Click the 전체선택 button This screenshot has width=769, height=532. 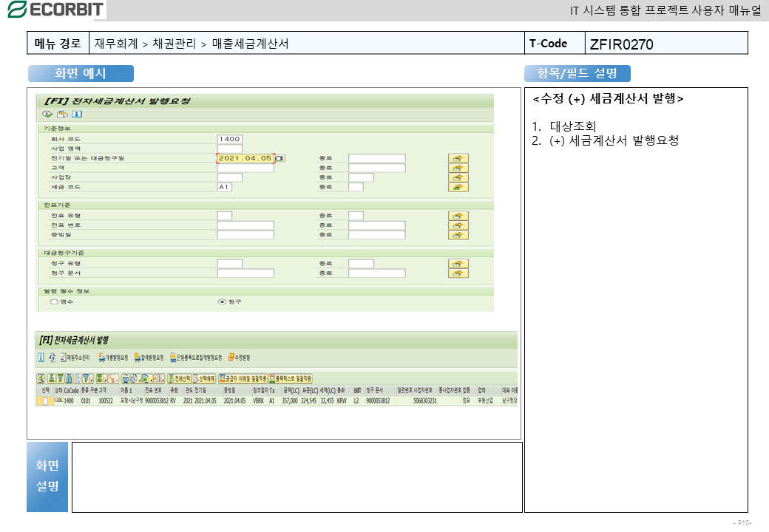pos(178,378)
